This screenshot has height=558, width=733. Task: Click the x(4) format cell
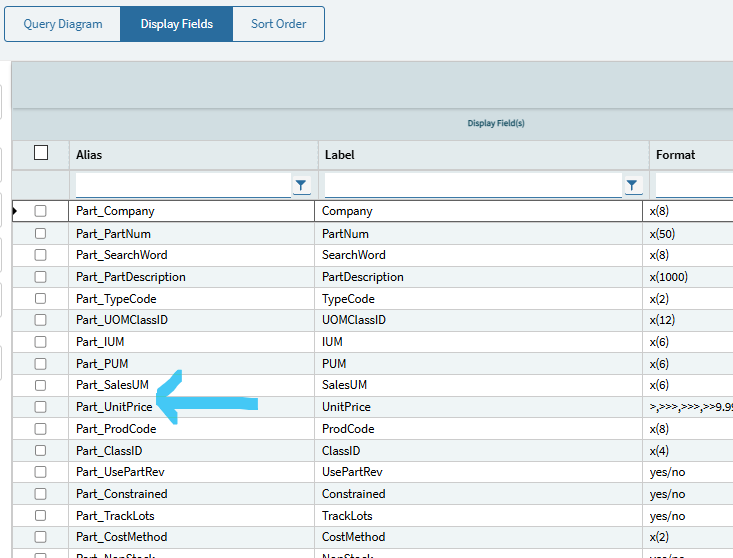tap(688, 451)
